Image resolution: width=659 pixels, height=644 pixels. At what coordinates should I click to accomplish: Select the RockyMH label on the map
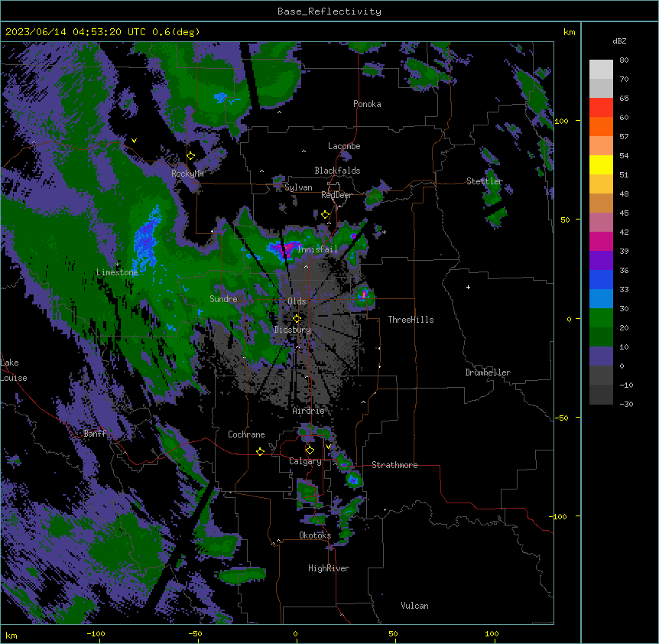[187, 174]
